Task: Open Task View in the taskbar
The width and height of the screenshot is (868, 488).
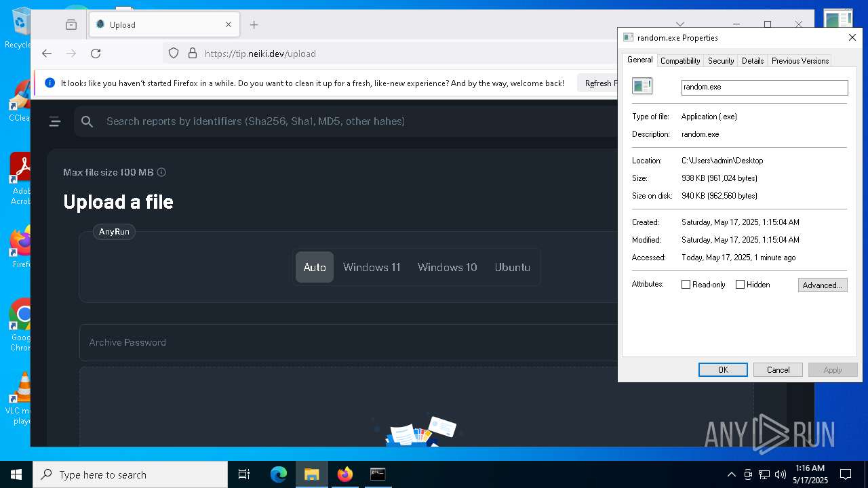Action: 244,474
